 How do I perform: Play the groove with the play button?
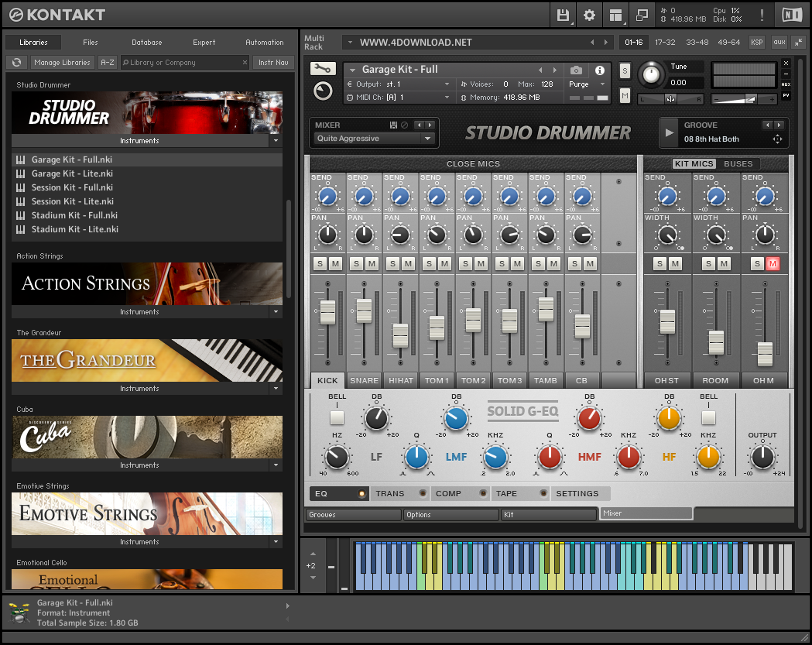tap(670, 132)
